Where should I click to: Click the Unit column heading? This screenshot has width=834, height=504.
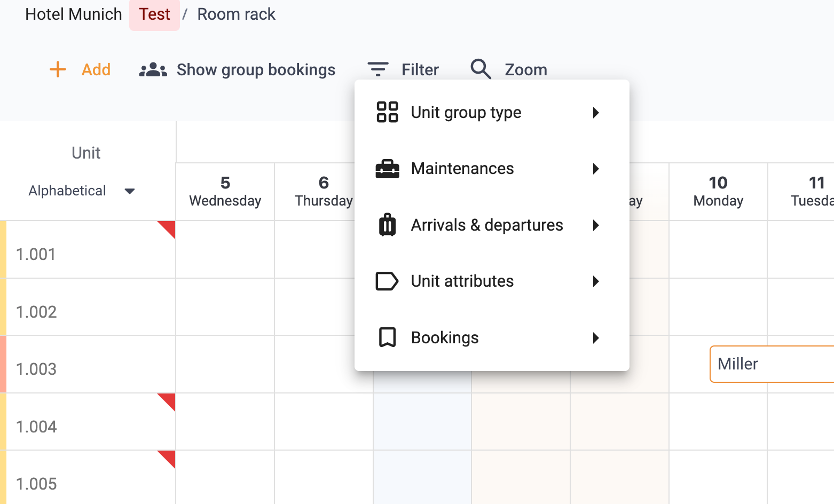point(86,153)
